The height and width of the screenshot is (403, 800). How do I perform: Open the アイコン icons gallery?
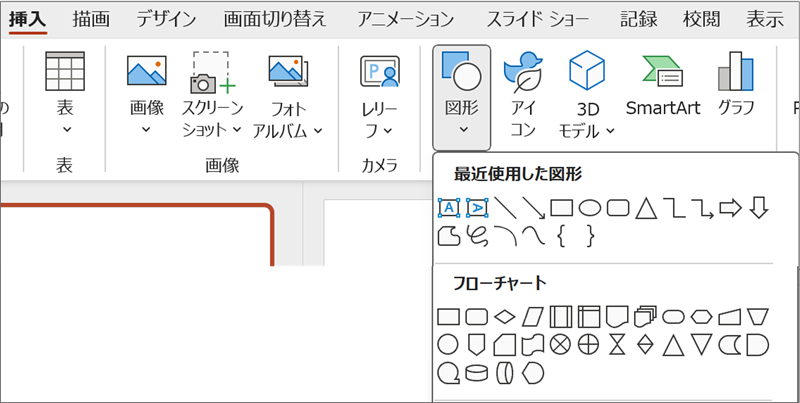point(524,92)
